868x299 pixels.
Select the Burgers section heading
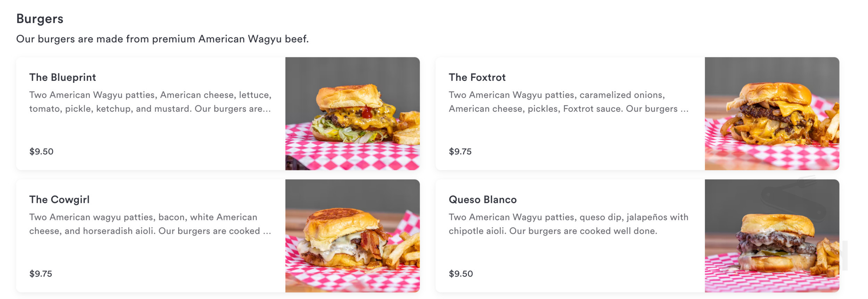pos(40,19)
